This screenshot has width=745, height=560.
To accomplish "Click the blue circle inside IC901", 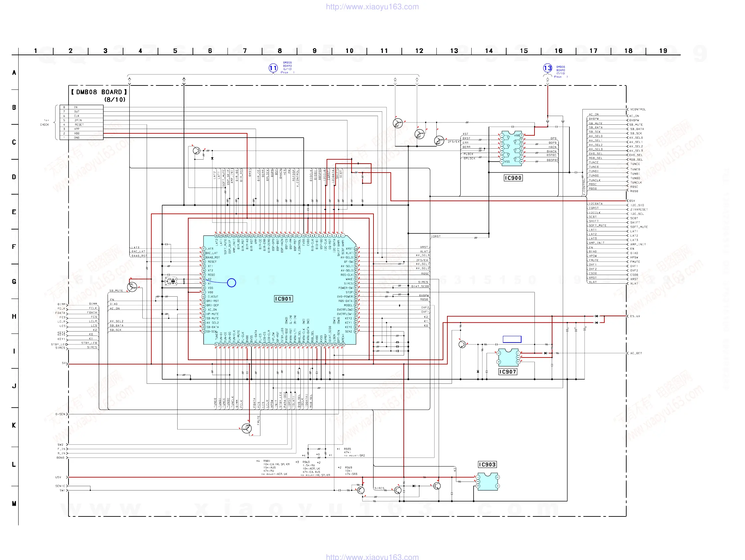I will click(231, 283).
